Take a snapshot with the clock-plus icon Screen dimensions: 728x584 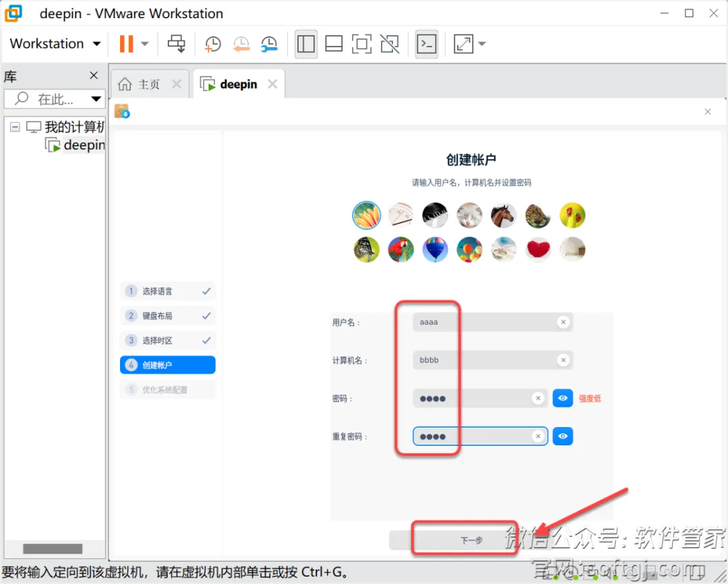tap(212, 44)
